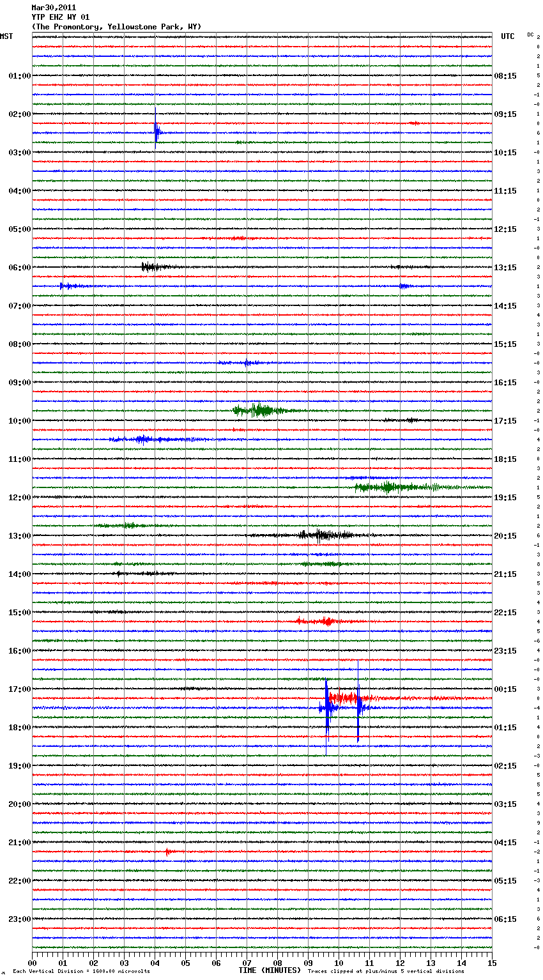Screen dimensions: 543x980
Task: Click the 23:15 UTC time label
Action: tap(505, 651)
